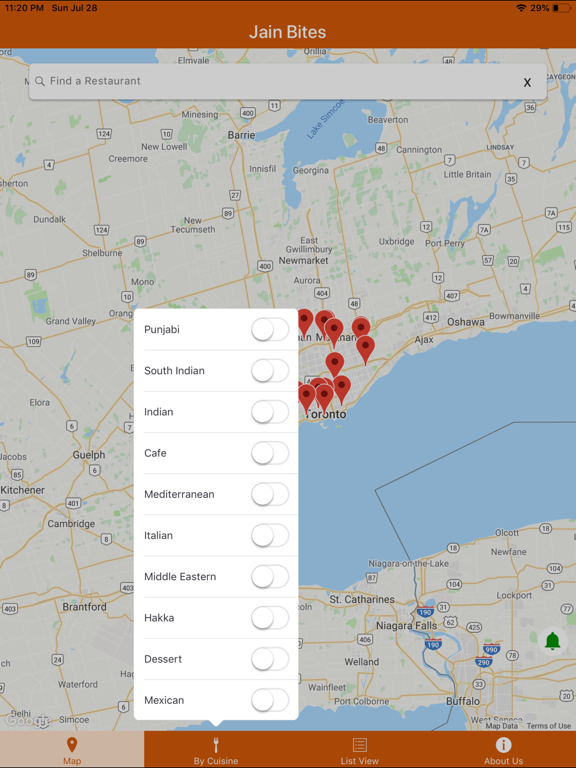Click the Oshawa city label on map

click(466, 322)
